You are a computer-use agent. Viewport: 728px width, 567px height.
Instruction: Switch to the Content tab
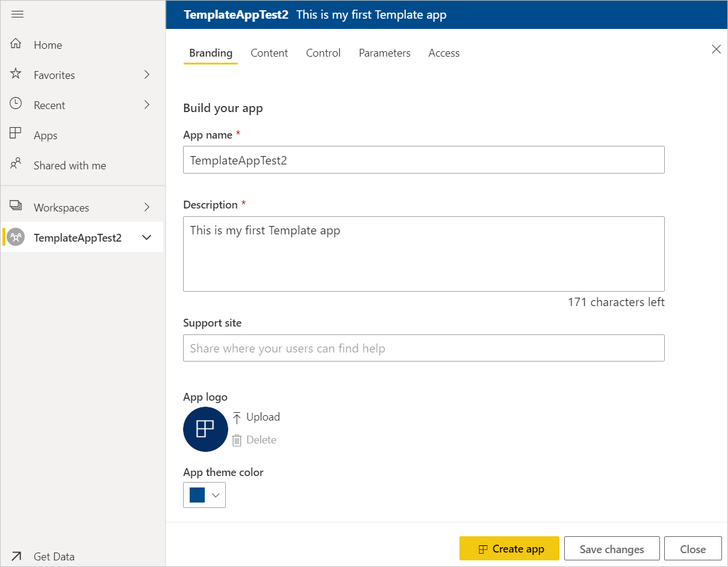pos(269,53)
